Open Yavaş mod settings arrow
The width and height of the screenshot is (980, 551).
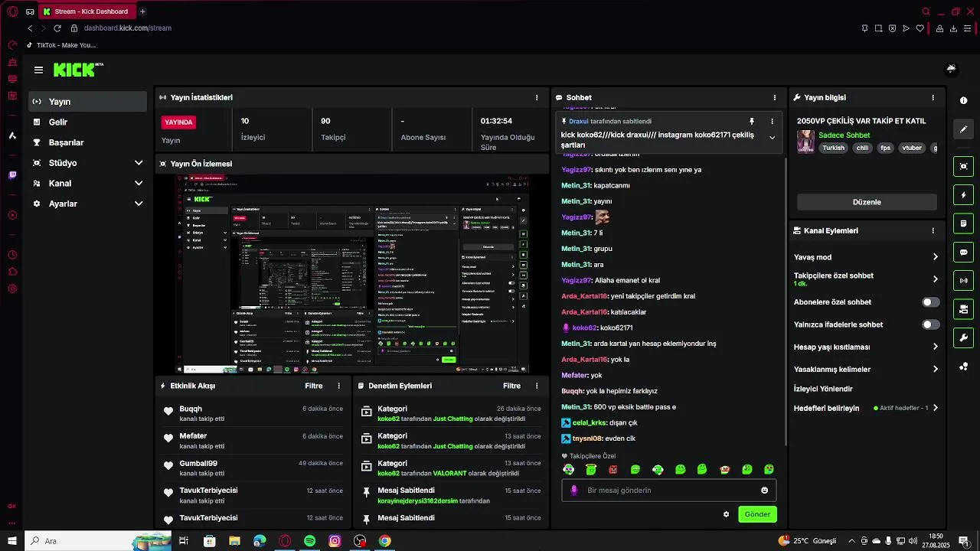(x=935, y=257)
